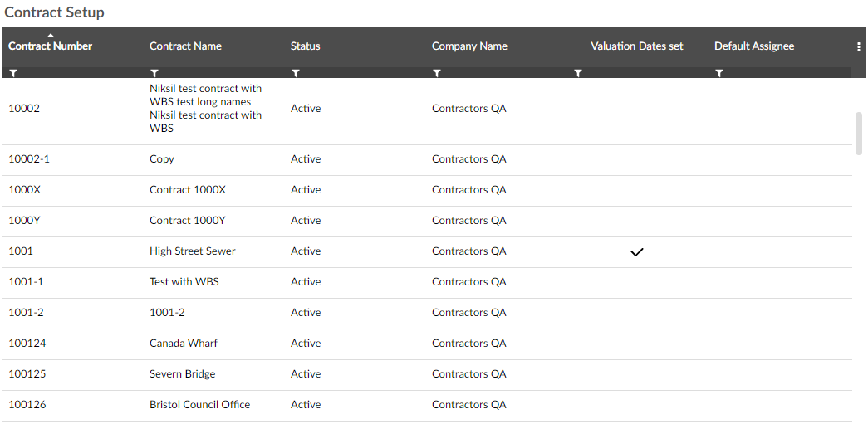Click the vertical scrollbar thumb
The image size is (868, 424).
[859, 133]
